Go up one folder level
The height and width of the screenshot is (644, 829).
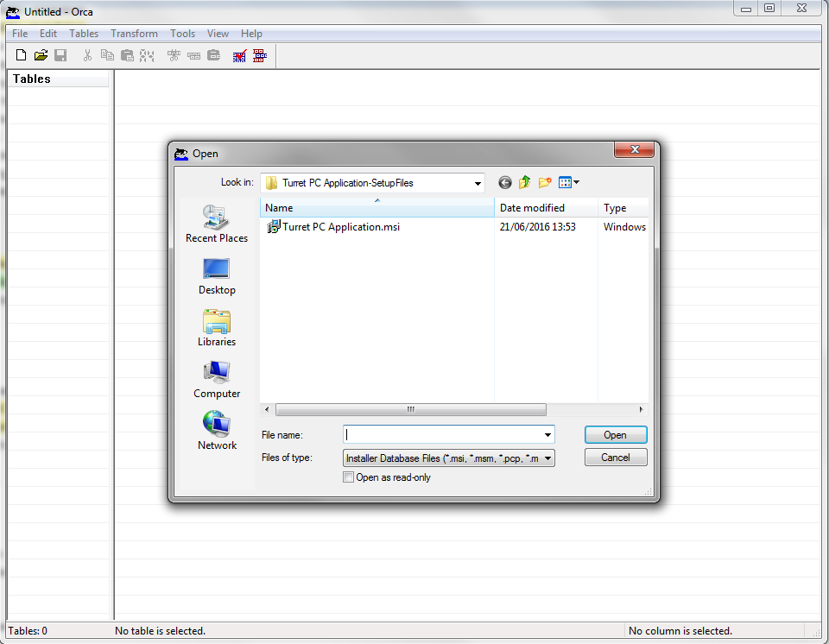click(524, 183)
